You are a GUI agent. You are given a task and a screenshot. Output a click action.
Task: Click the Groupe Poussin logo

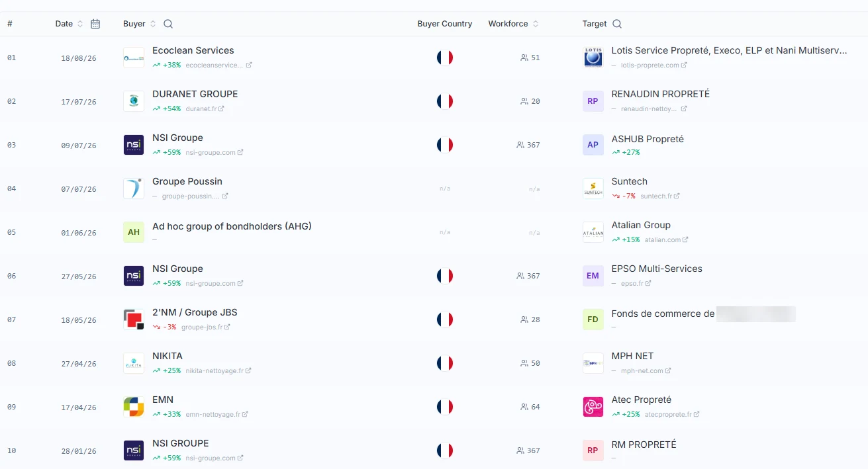click(x=134, y=189)
